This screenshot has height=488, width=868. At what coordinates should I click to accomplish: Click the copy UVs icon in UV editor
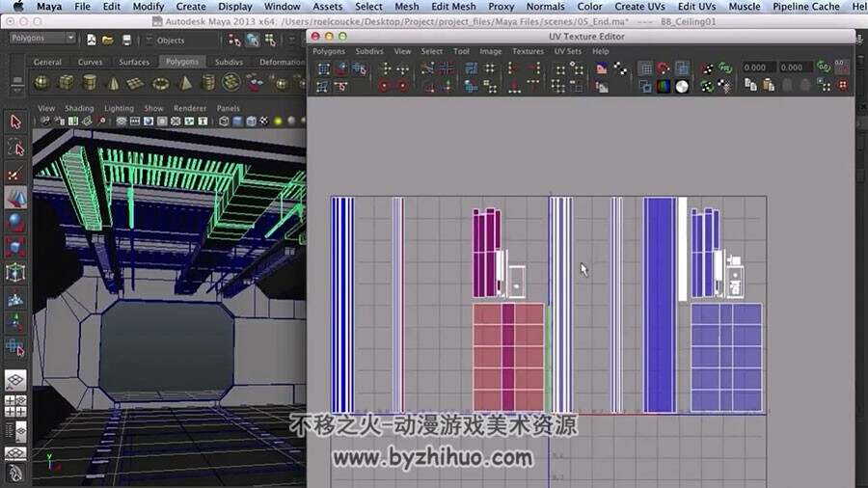pos(750,85)
